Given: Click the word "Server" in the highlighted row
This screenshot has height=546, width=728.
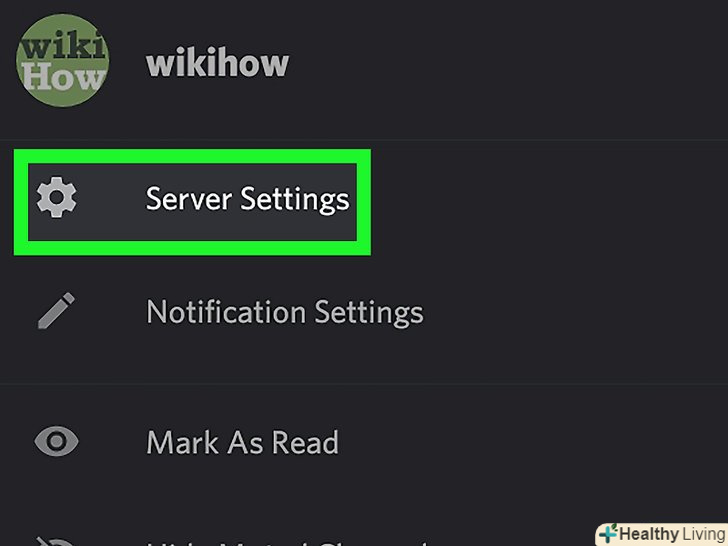Looking at the screenshot, I should (189, 199).
